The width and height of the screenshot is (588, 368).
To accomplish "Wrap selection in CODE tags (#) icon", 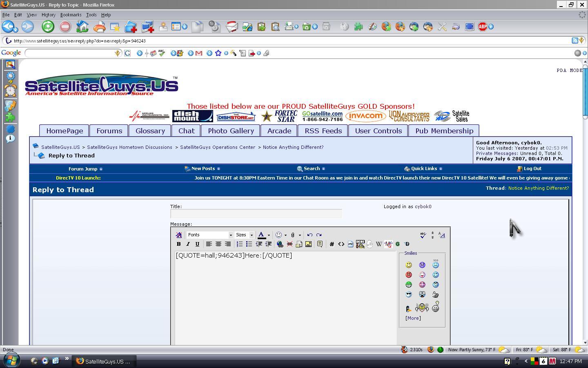I will 332,244.
